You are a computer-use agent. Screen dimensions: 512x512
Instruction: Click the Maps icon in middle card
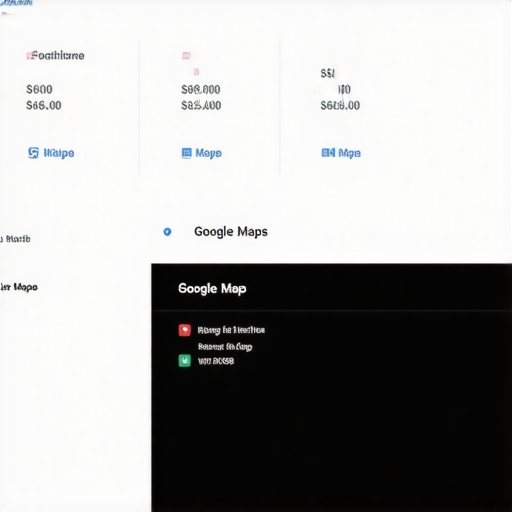pyautogui.click(x=187, y=153)
